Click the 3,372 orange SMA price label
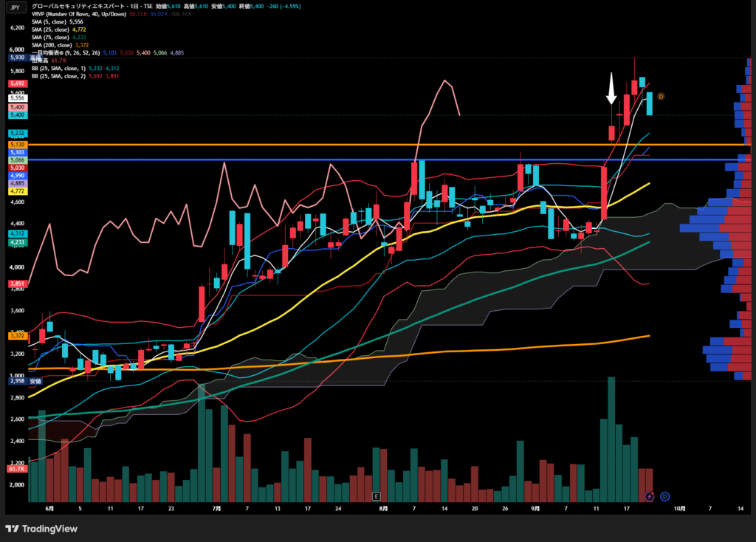The image size is (756, 542). (x=18, y=336)
